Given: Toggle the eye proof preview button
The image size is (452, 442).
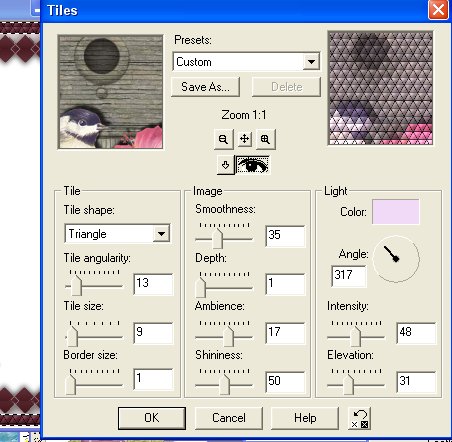Looking at the screenshot, I should click(253, 165).
